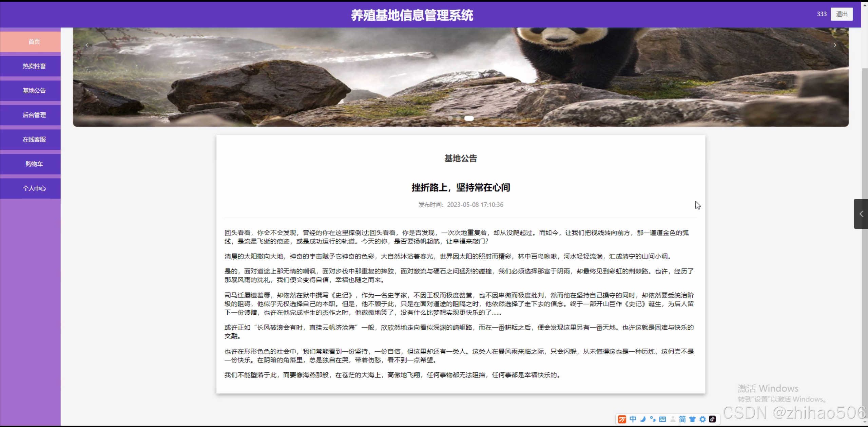Screen dimensions: 868x427
Task: Toggle the IME Chinese/English 中 mode
Action: 633,419
